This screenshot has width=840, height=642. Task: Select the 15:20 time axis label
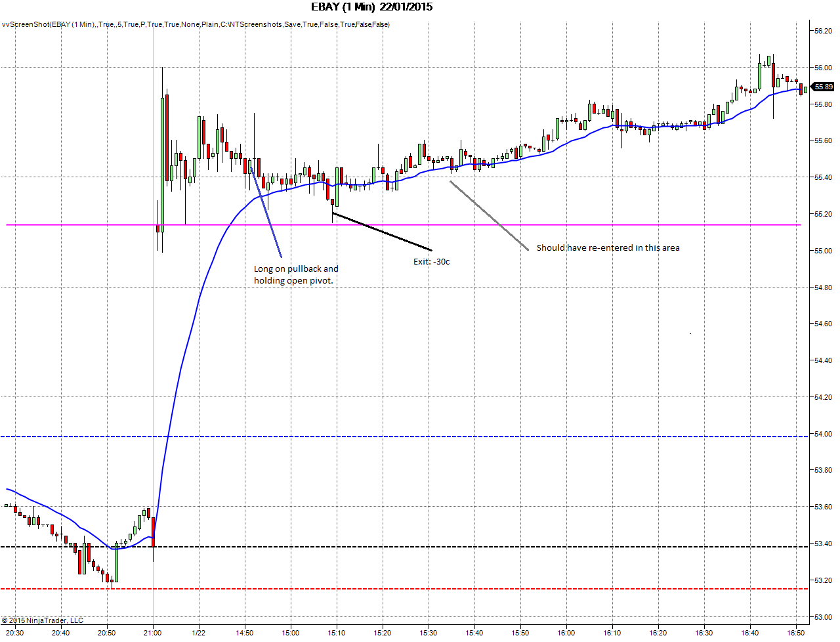click(x=383, y=633)
